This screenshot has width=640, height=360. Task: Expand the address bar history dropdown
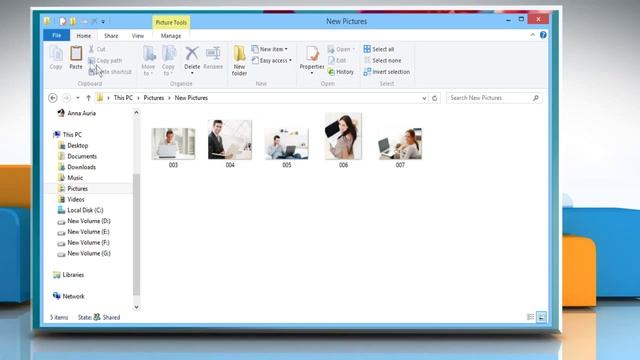[424, 98]
